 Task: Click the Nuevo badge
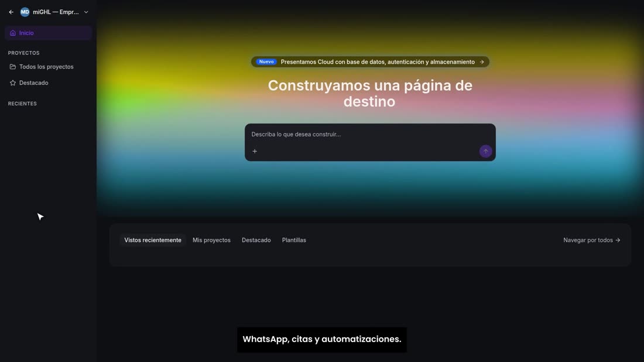(x=266, y=62)
